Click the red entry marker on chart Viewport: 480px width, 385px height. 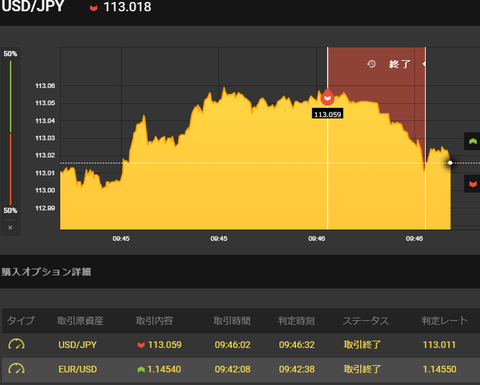point(327,97)
